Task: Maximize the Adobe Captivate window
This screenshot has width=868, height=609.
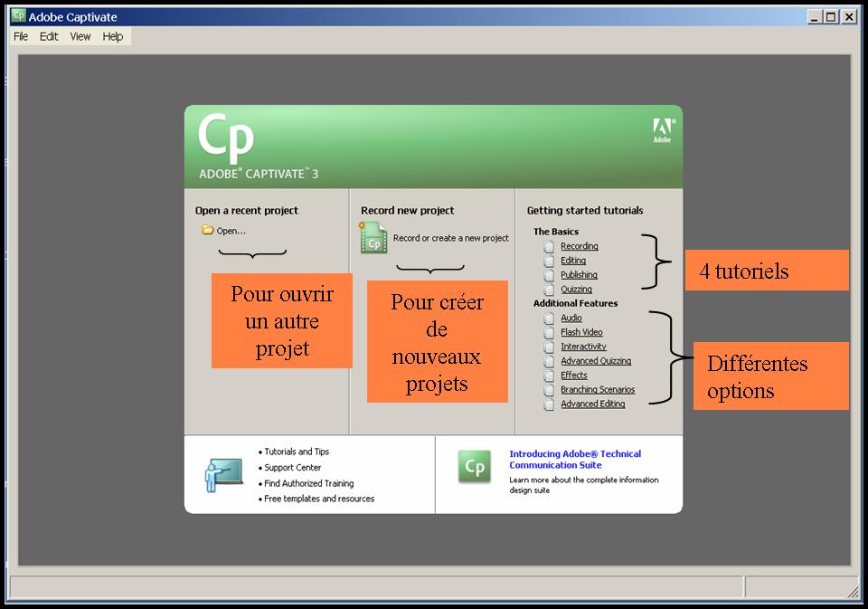Action: (x=831, y=16)
